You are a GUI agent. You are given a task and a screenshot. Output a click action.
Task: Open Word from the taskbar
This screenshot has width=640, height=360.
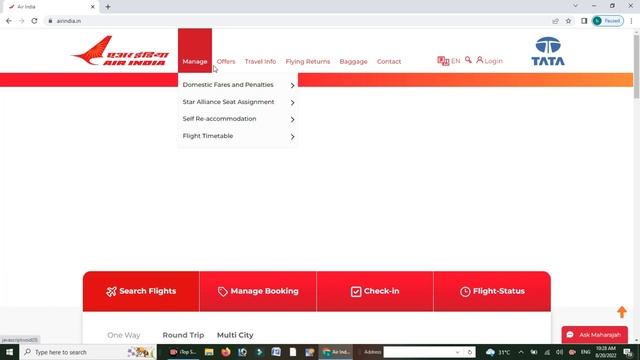tap(276, 352)
